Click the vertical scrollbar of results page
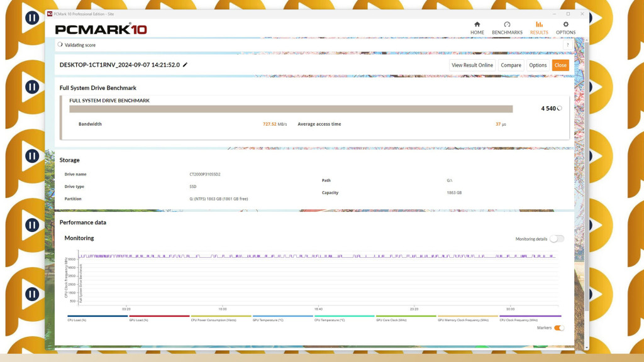The width and height of the screenshot is (644, 362). tap(587, 177)
